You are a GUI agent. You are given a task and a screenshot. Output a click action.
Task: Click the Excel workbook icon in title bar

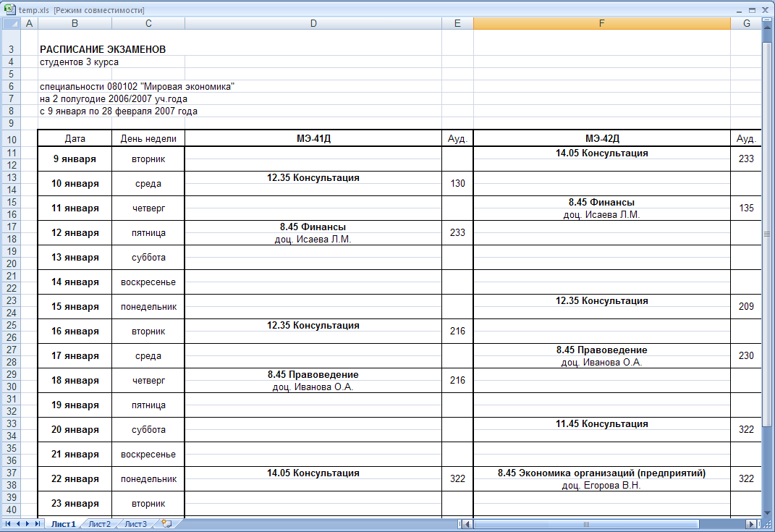point(9,9)
